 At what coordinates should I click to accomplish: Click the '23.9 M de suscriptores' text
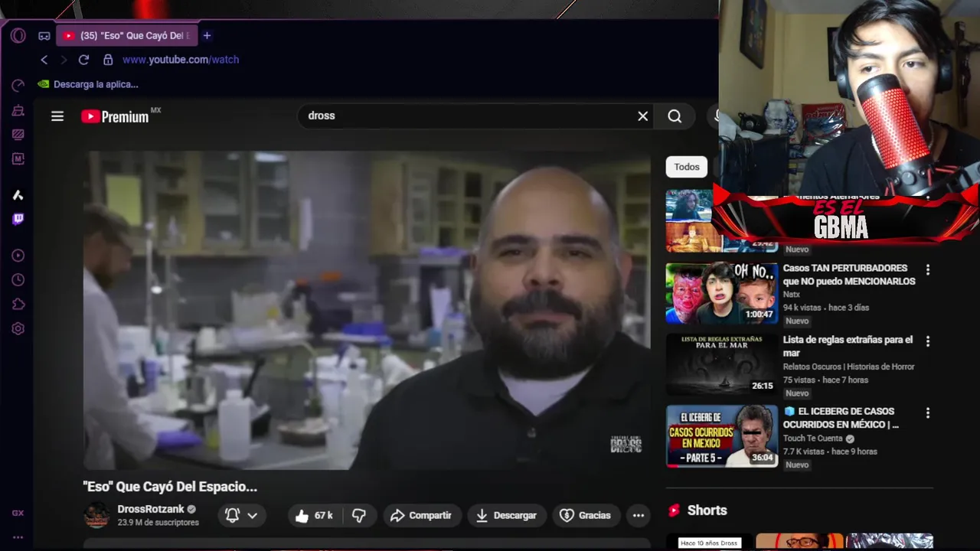tap(158, 523)
